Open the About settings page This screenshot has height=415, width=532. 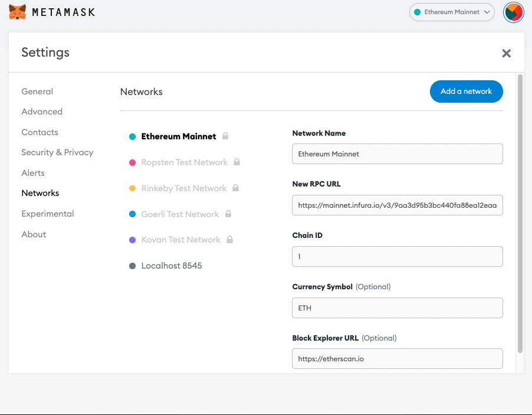click(x=34, y=234)
